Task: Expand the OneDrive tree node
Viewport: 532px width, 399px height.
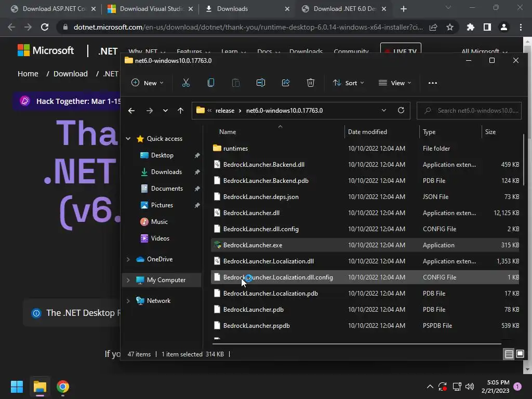Action: point(128,259)
